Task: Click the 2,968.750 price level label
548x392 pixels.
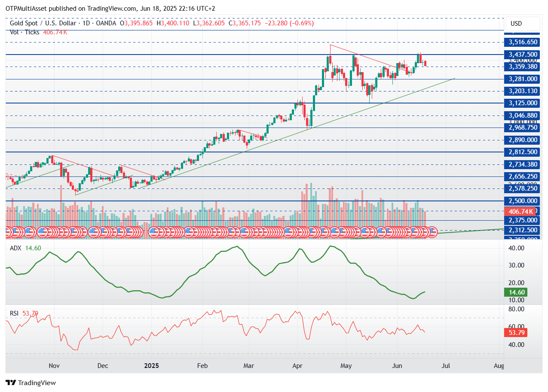Action: point(523,128)
